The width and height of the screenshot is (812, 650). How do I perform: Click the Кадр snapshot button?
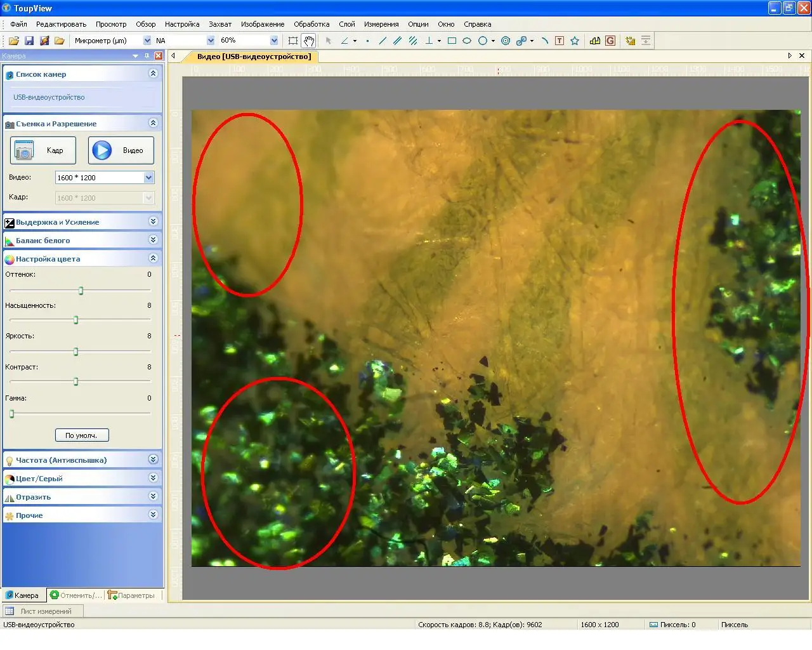[43, 150]
